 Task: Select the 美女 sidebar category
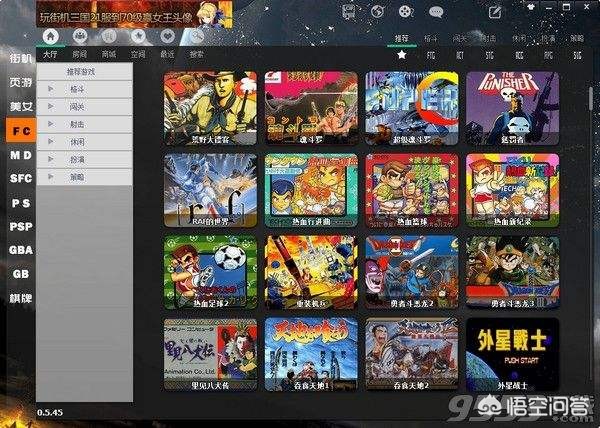[21, 107]
